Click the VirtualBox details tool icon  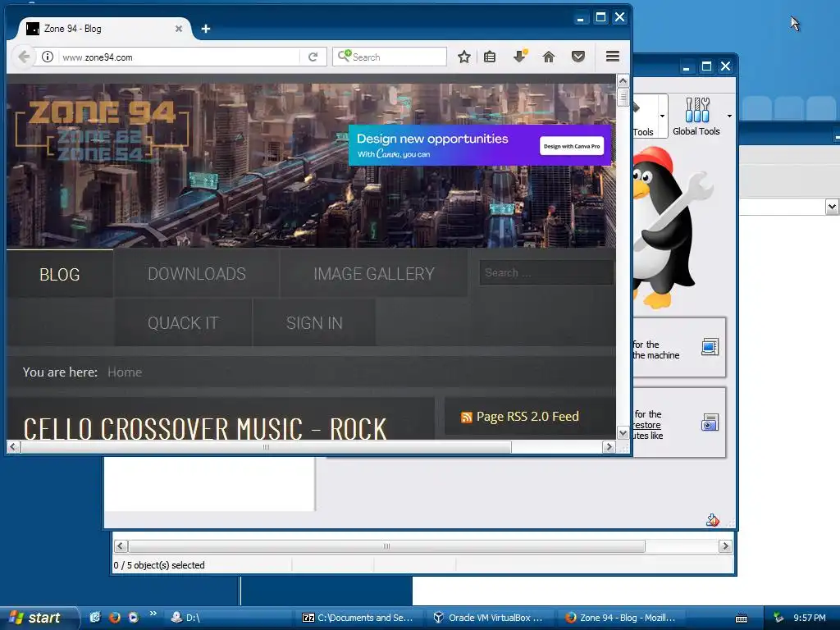point(710,347)
